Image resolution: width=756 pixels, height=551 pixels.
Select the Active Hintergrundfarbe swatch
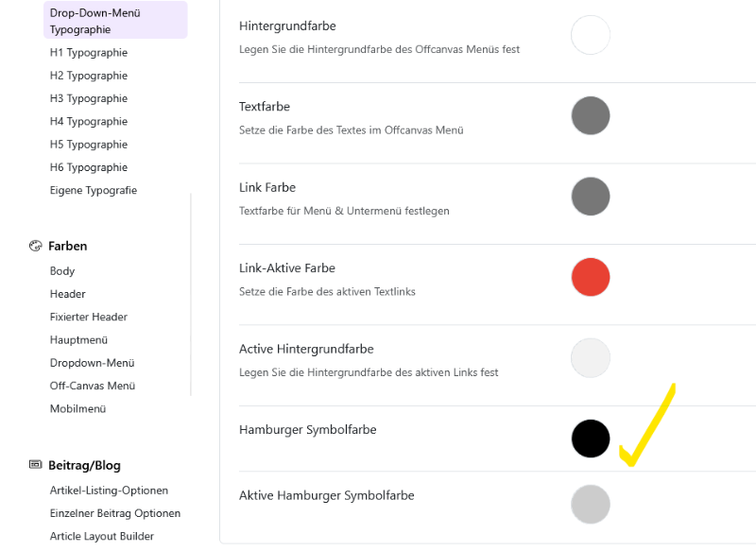[591, 358]
